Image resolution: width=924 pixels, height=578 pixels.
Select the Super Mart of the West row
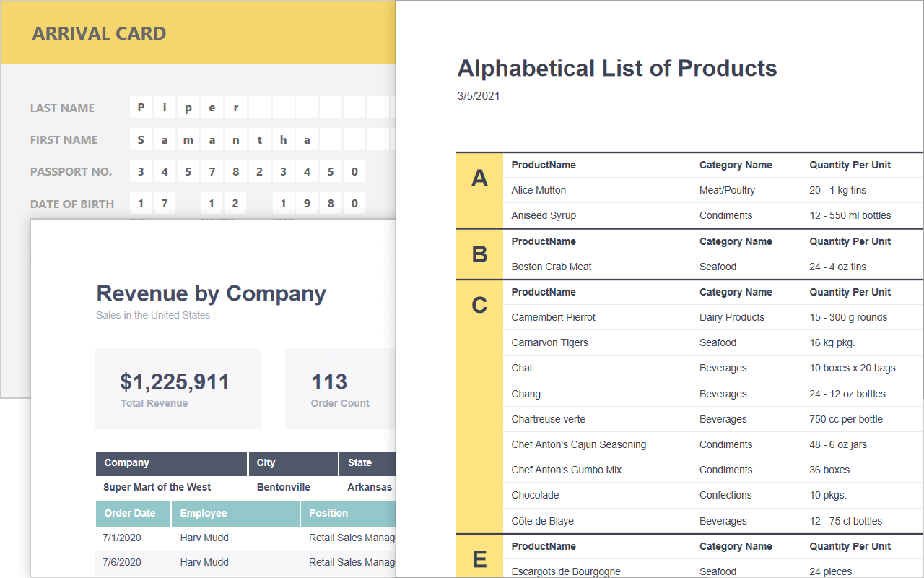click(157, 488)
